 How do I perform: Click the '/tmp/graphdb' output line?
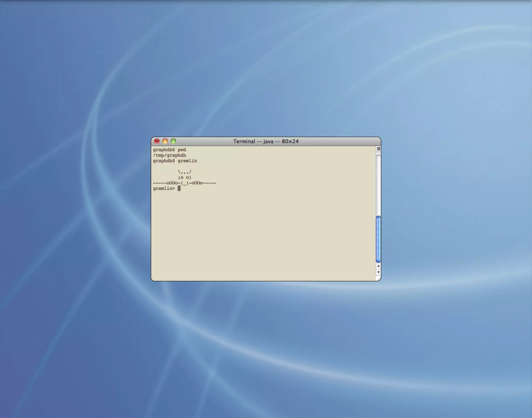pyautogui.click(x=169, y=155)
